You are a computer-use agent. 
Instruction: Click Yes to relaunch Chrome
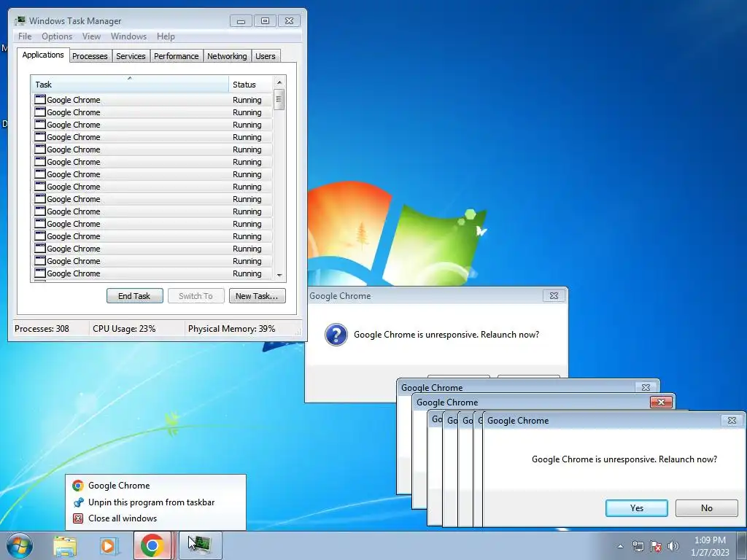click(x=636, y=508)
